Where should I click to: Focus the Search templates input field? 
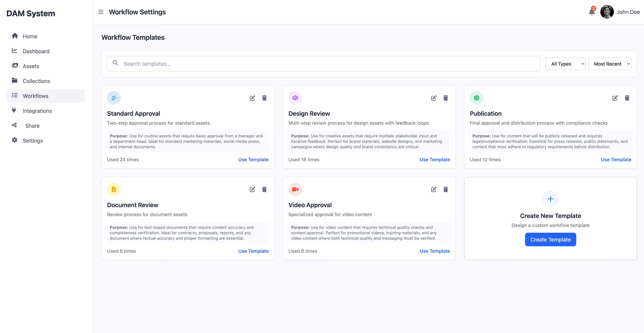323,64
